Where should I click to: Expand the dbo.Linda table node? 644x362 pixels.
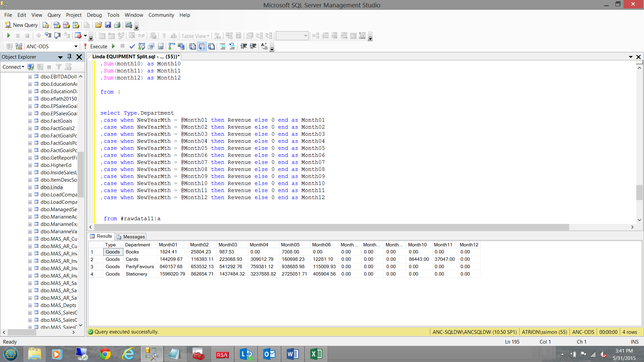click(30, 187)
